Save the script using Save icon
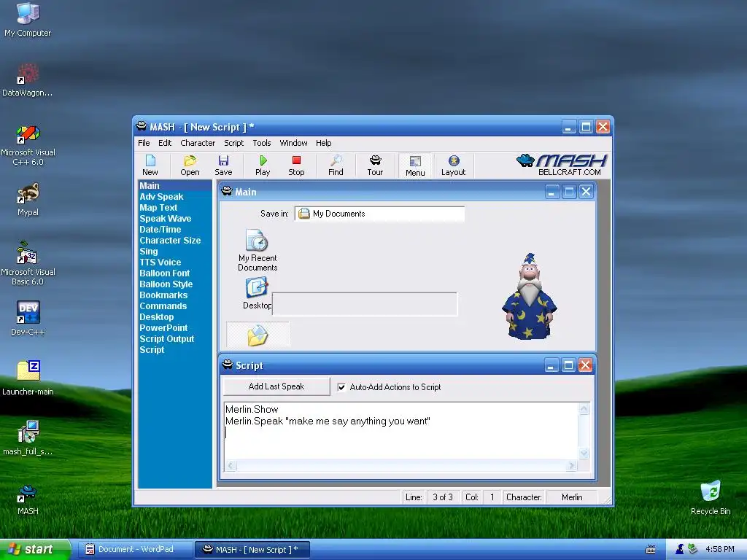The height and width of the screenshot is (560, 747). [223, 166]
